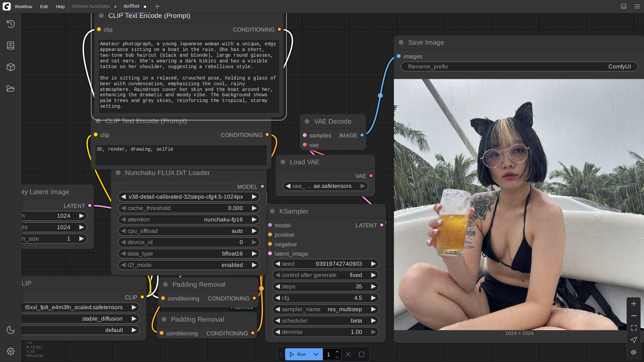This screenshot has width=644, height=362.
Task: Click the ComfyUI logo icon
Action: pos(7,6)
